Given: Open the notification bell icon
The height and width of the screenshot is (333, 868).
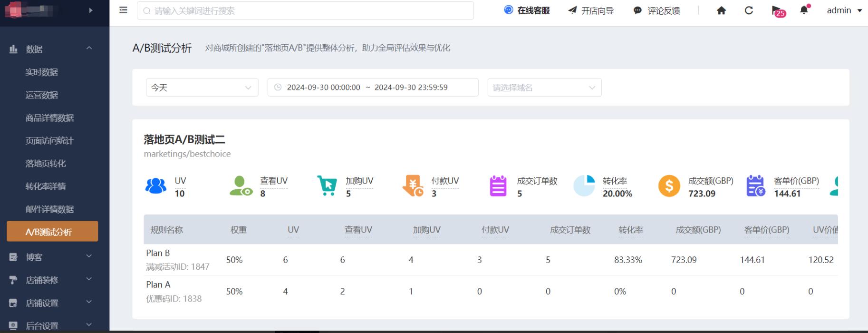Looking at the screenshot, I should coord(804,10).
